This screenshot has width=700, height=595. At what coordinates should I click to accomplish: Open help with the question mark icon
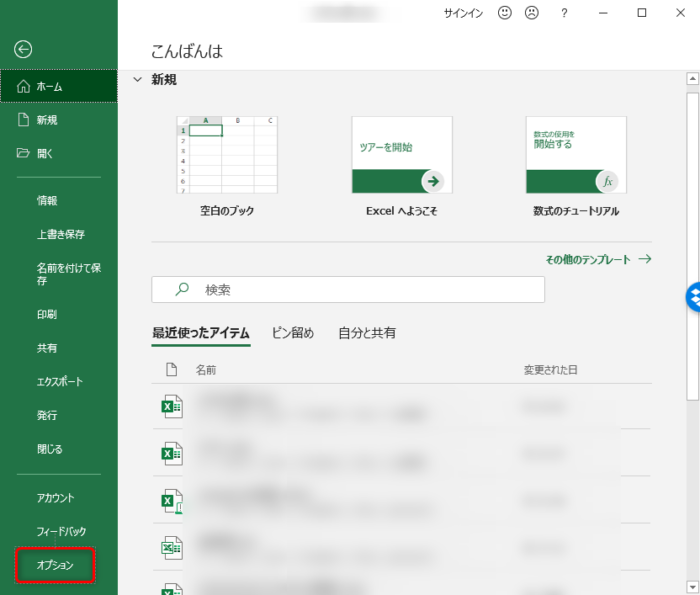564,13
